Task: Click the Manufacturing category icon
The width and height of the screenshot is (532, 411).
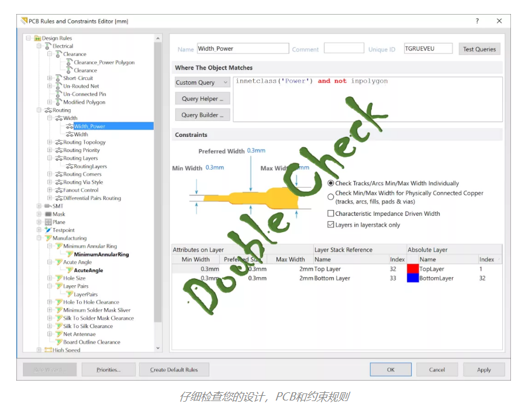Action: (x=48, y=239)
